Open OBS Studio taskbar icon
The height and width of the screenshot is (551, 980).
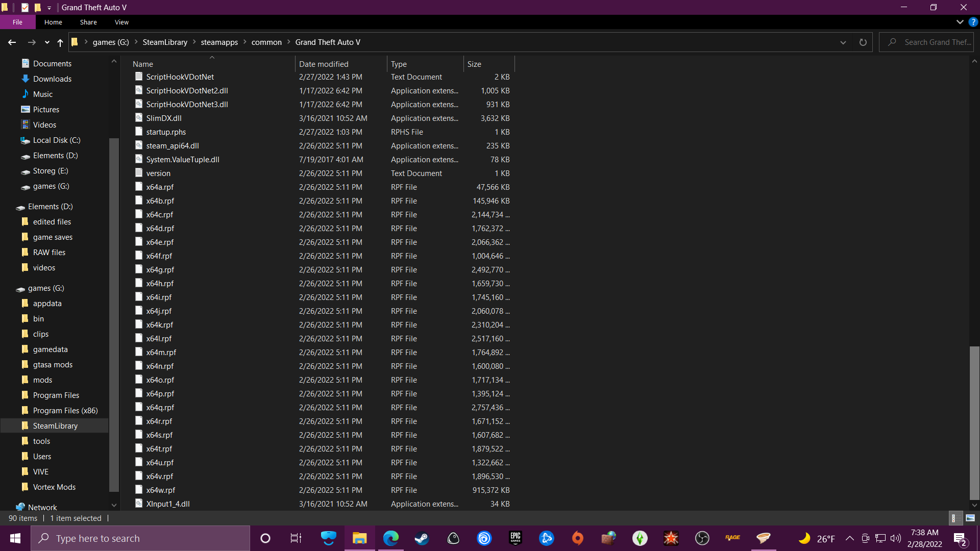702,538
